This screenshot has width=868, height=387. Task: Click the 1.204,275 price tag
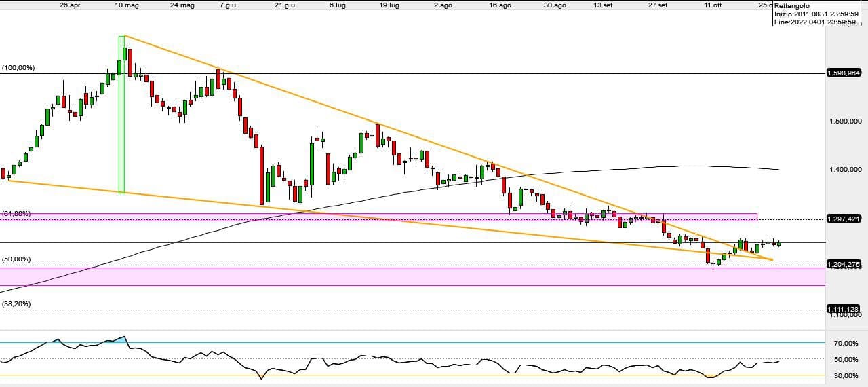pyautogui.click(x=844, y=264)
